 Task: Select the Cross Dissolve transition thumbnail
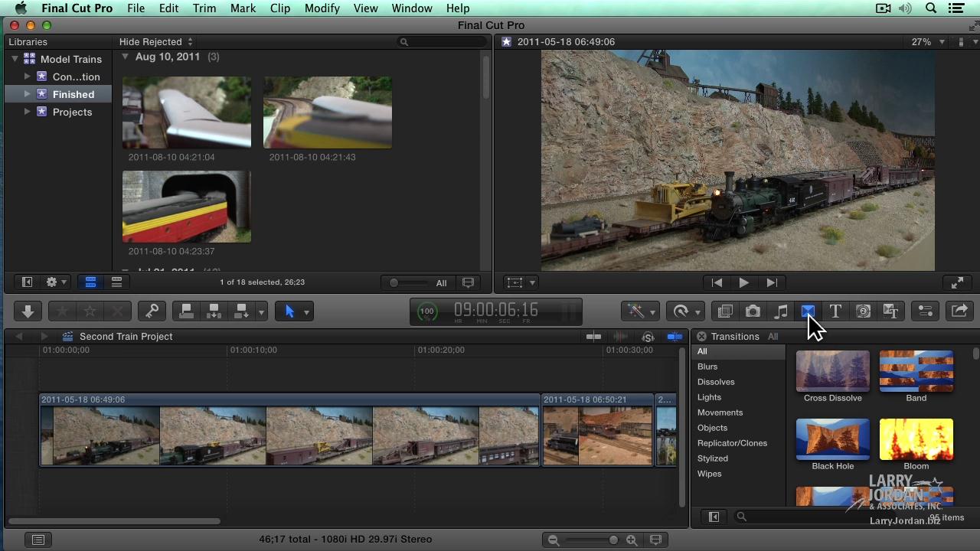click(833, 371)
